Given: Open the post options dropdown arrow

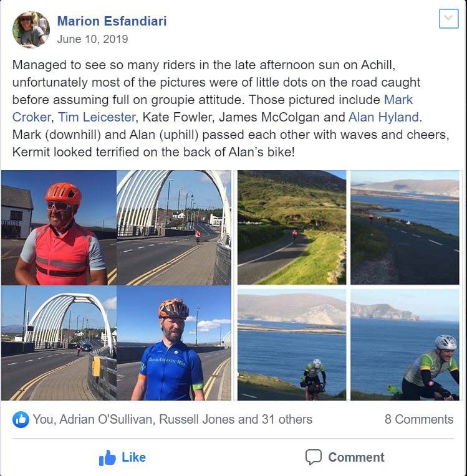Looking at the screenshot, I should click(x=448, y=19).
